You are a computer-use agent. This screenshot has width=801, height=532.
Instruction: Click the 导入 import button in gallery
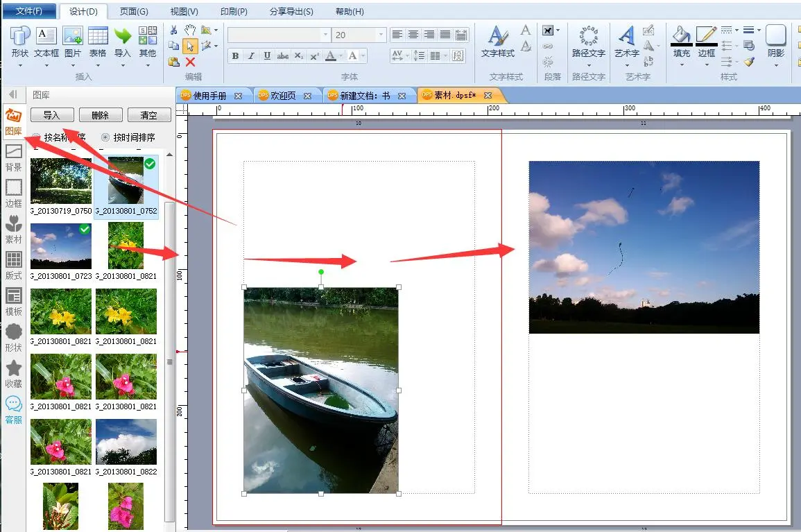(x=52, y=115)
